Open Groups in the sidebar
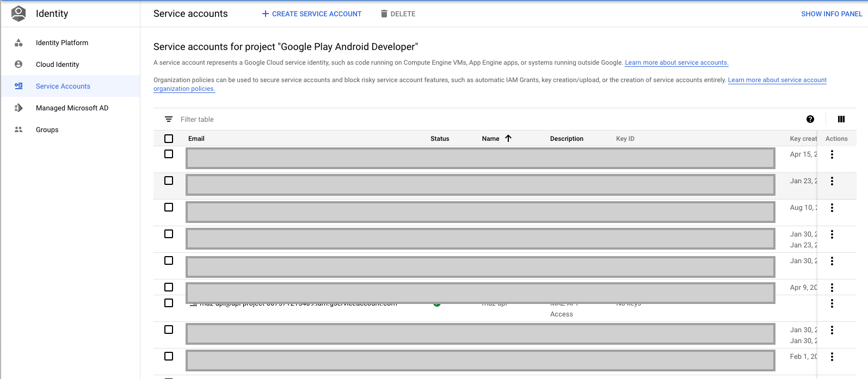Image resolution: width=868 pixels, height=379 pixels. pyautogui.click(x=70, y=129)
